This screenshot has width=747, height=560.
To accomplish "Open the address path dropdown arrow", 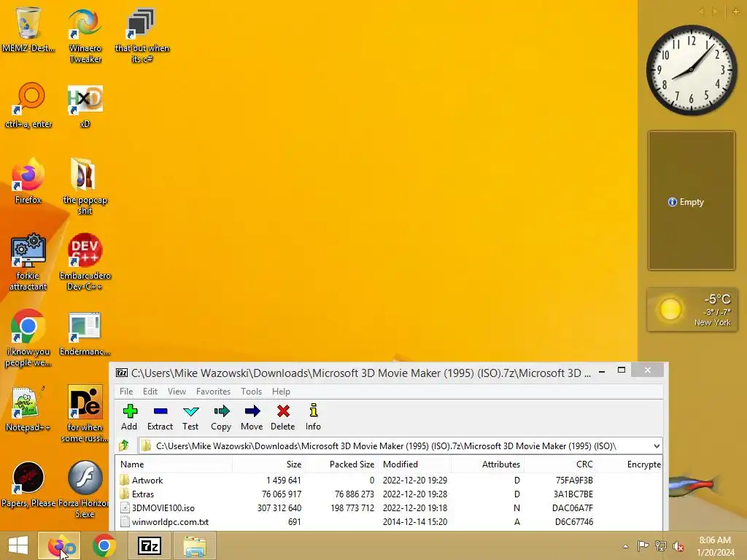I will (657, 446).
